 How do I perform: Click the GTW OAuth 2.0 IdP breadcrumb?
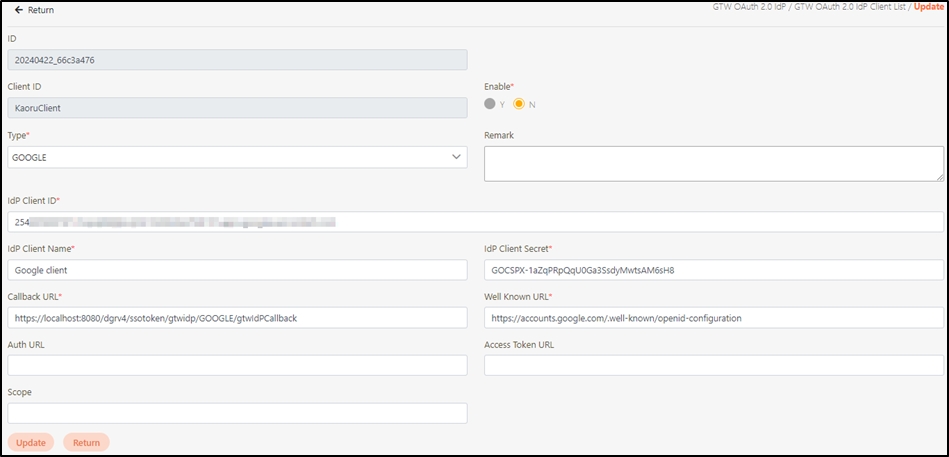coord(750,8)
